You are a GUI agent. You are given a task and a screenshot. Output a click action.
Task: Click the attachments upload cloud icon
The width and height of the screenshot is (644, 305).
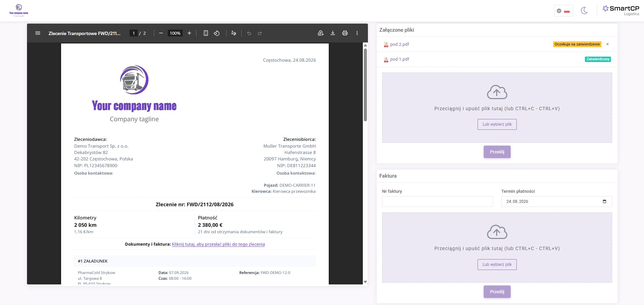[497, 92]
